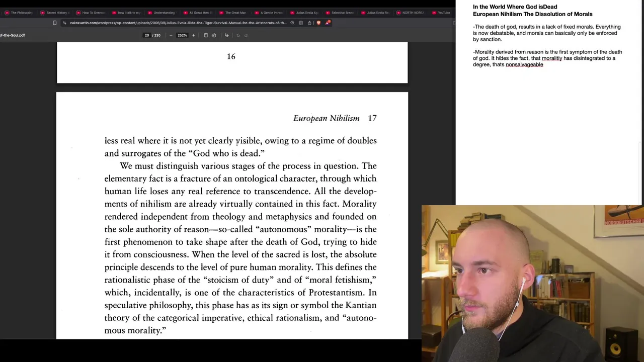This screenshot has width=644, height=362.
Task: Click page number 16 in the PDF
Action: [231, 56]
